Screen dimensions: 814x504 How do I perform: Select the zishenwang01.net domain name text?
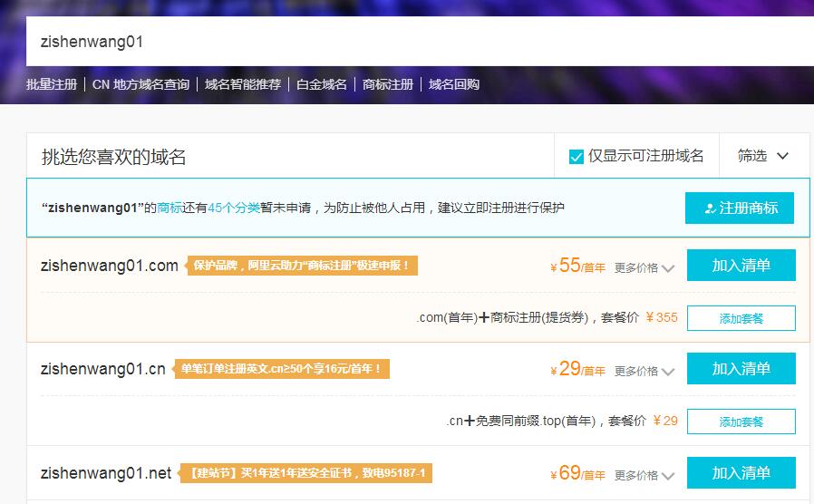tap(106, 473)
